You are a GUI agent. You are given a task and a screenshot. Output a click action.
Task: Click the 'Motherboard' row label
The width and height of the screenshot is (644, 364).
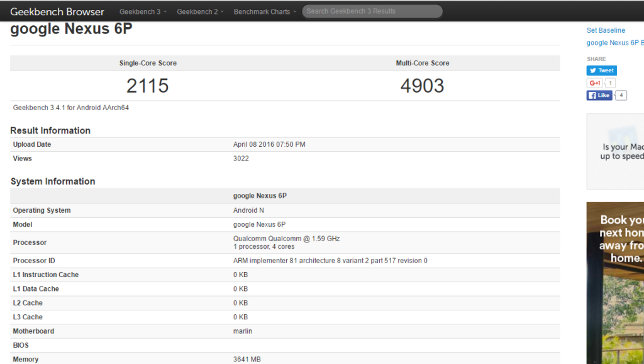tap(33, 331)
